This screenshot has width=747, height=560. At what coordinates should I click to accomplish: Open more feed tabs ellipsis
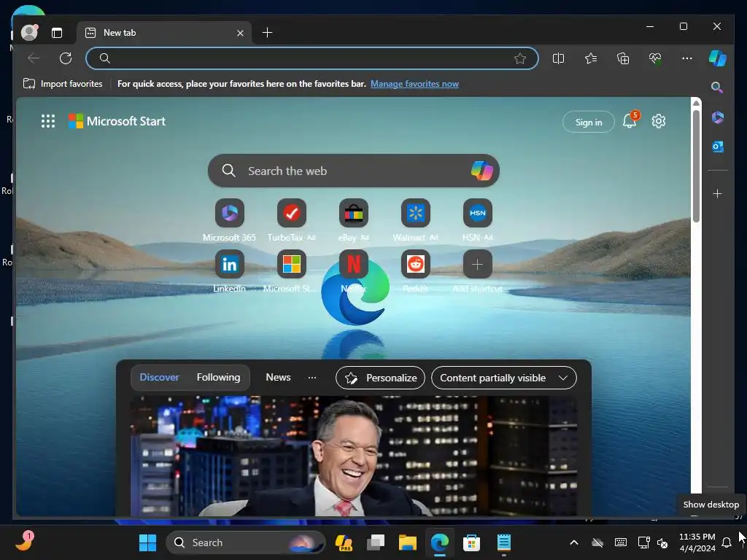coord(312,378)
